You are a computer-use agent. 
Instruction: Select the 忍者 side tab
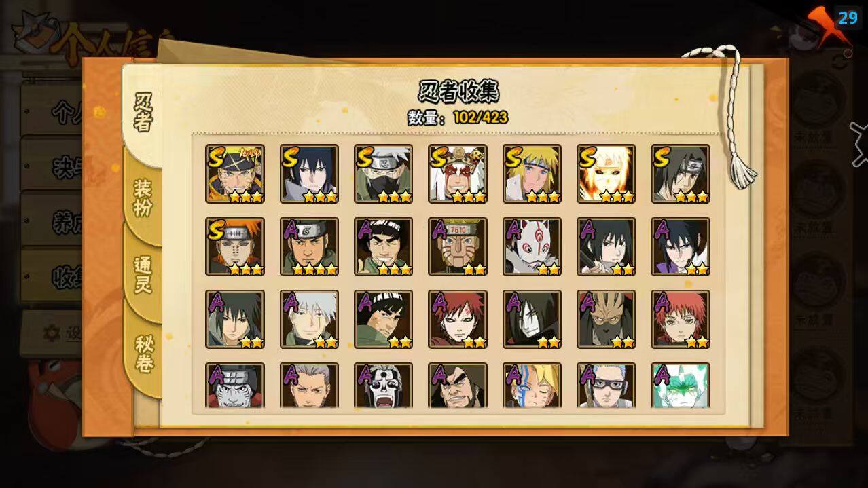coord(143,113)
